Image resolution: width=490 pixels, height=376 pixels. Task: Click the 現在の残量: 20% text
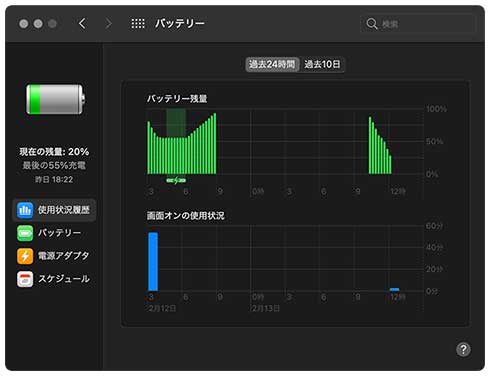pyautogui.click(x=54, y=152)
